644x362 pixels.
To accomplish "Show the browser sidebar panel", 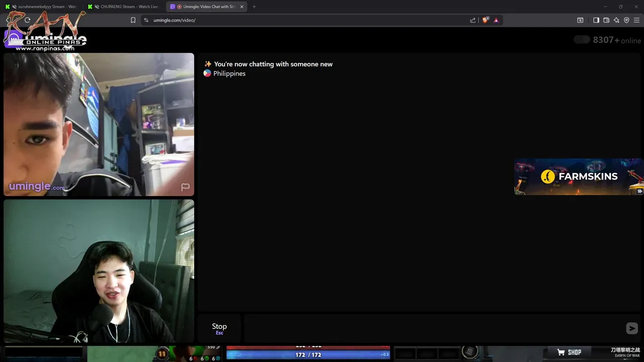I will [x=596, y=20].
